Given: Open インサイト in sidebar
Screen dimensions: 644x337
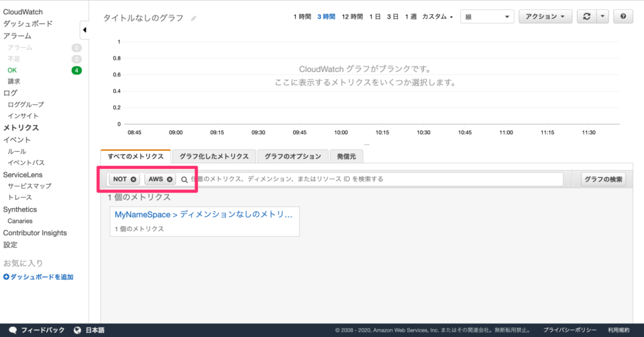Looking at the screenshot, I should (x=23, y=116).
